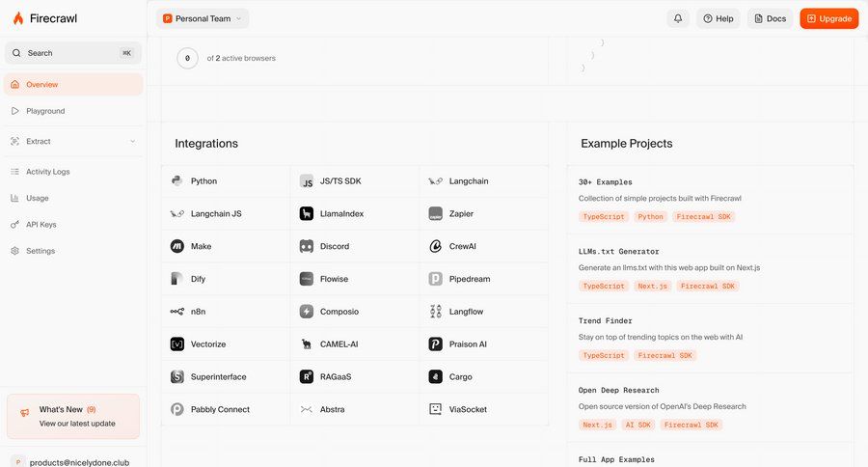The image size is (868, 467).
Task: Click the Zapier integration icon
Action: point(435,213)
